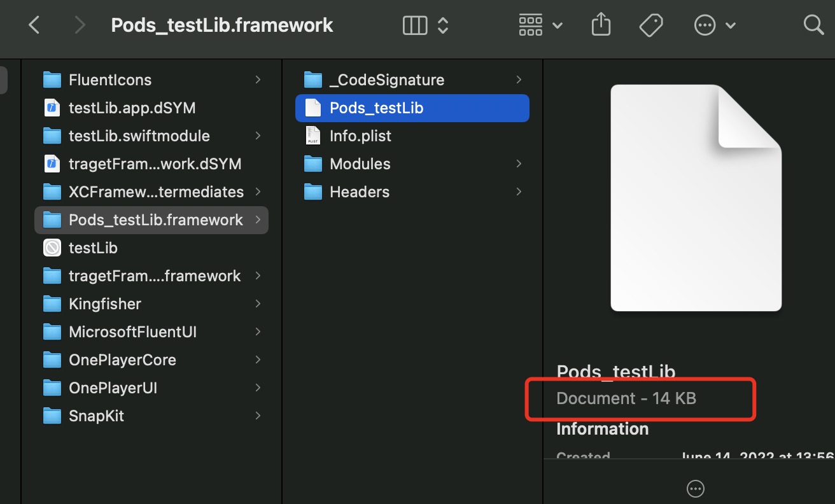
Task: Click the large document preview thumbnail
Action: coord(696,198)
